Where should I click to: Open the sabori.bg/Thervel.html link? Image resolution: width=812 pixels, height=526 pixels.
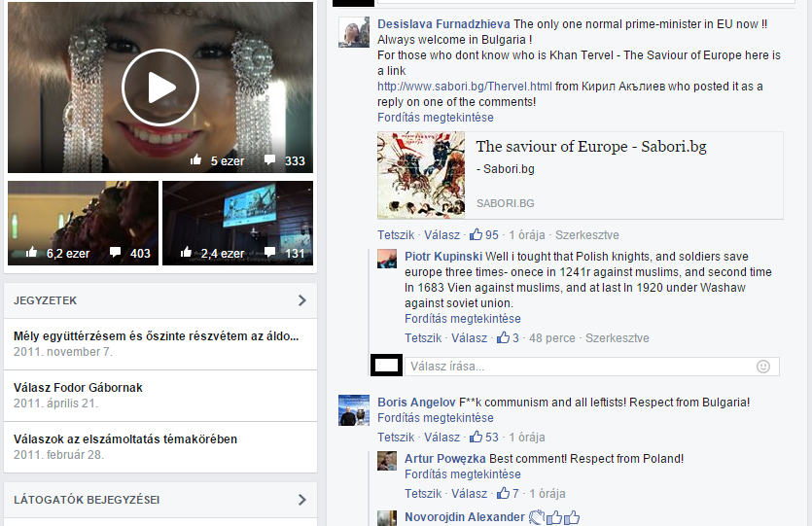click(465, 87)
